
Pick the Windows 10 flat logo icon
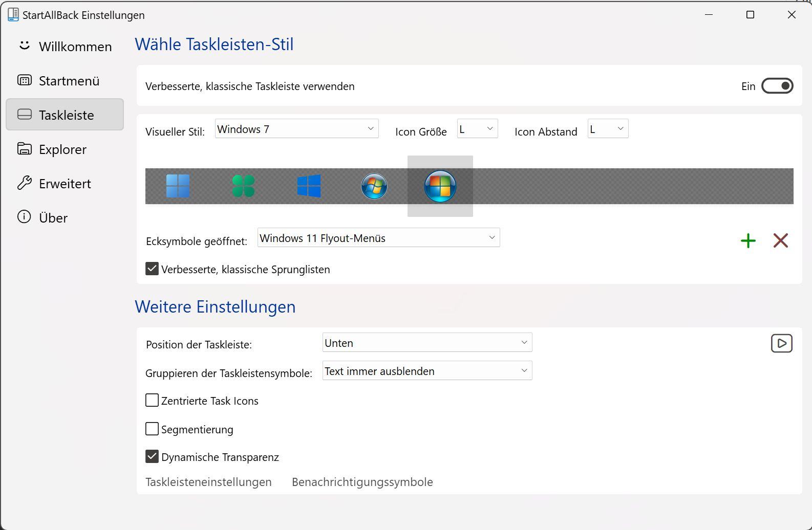coord(309,186)
